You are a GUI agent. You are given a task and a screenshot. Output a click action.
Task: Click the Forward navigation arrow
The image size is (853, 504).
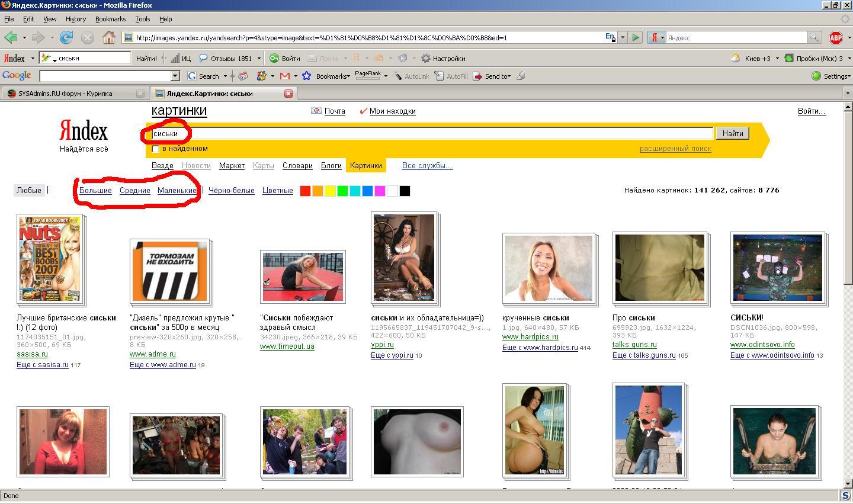pos(39,37)
